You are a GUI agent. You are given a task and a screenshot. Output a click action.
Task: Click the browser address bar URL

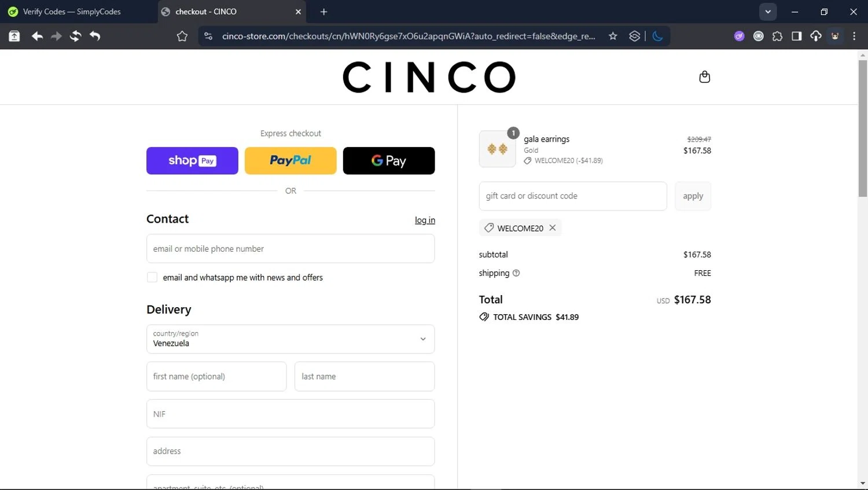pos(409,36)
